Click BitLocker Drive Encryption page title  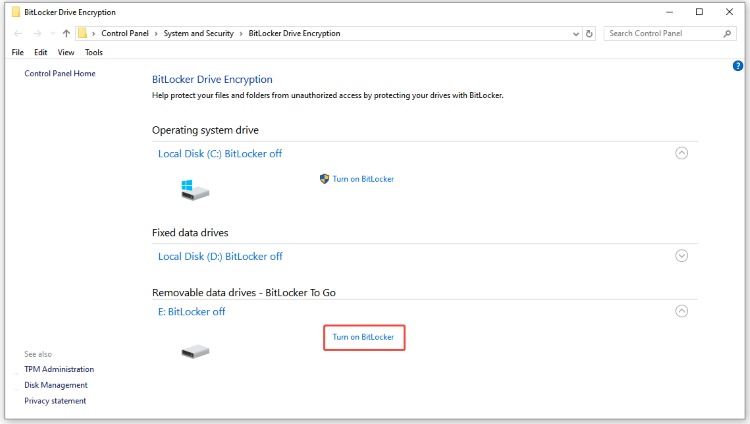[212, 79]
